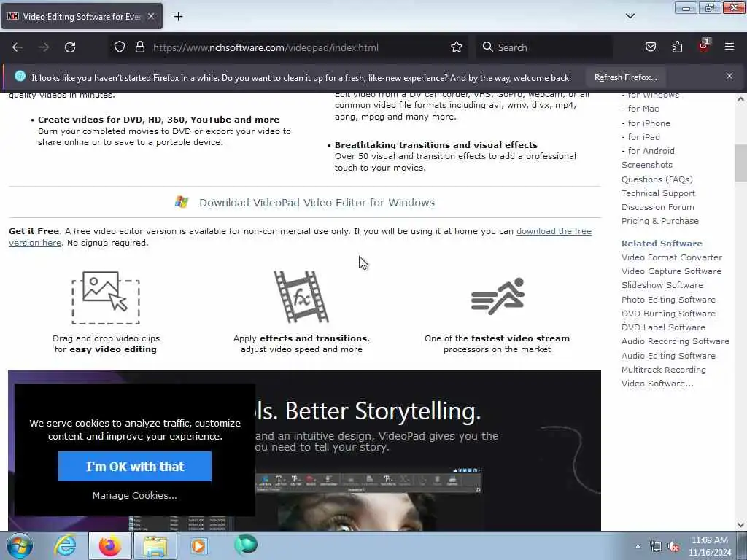Accept cookies with I'm OK with that
This screenshot has width=747, height=560.
tap(135, 466)
